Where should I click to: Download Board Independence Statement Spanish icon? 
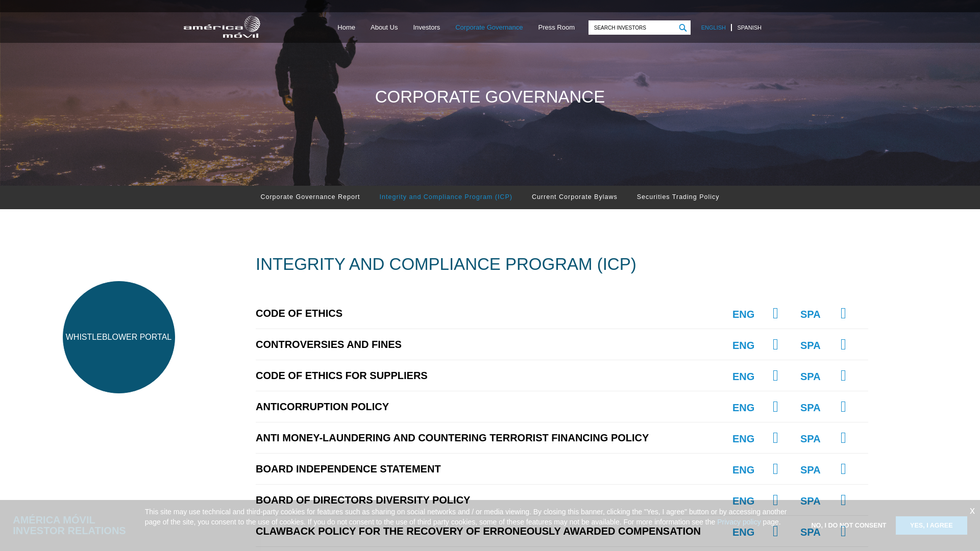pos(843,469)
